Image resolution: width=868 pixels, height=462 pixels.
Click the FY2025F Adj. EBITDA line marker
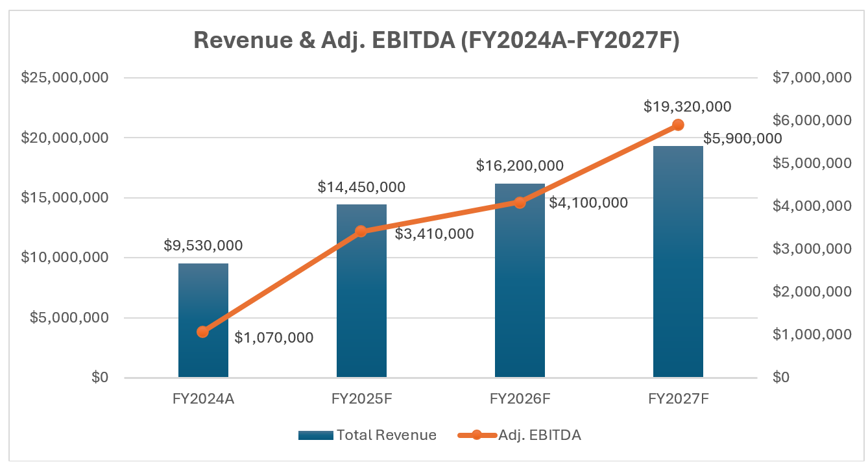[361, 231]
